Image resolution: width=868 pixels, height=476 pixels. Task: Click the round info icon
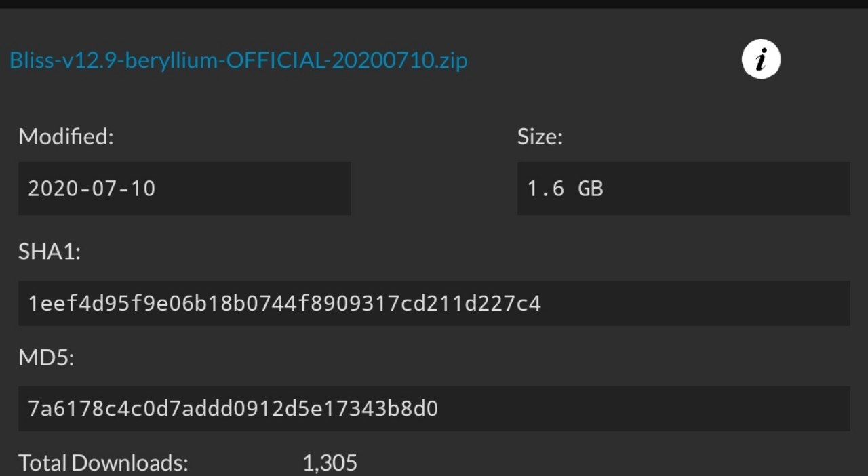[761, 60]
